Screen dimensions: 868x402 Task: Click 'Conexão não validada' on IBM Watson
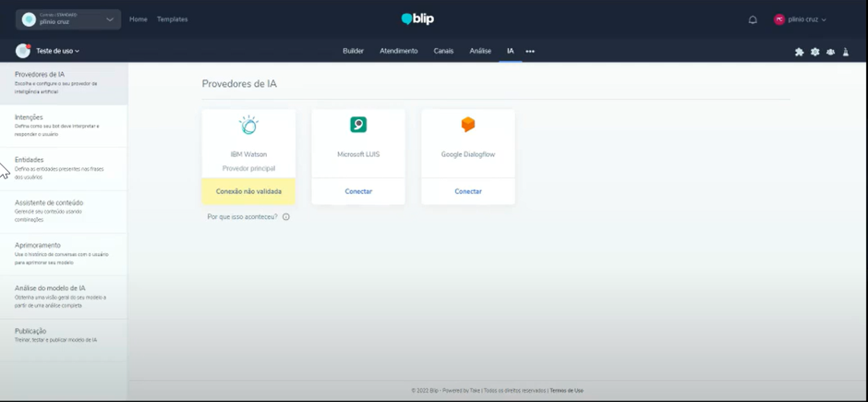(x=248, y=191)
